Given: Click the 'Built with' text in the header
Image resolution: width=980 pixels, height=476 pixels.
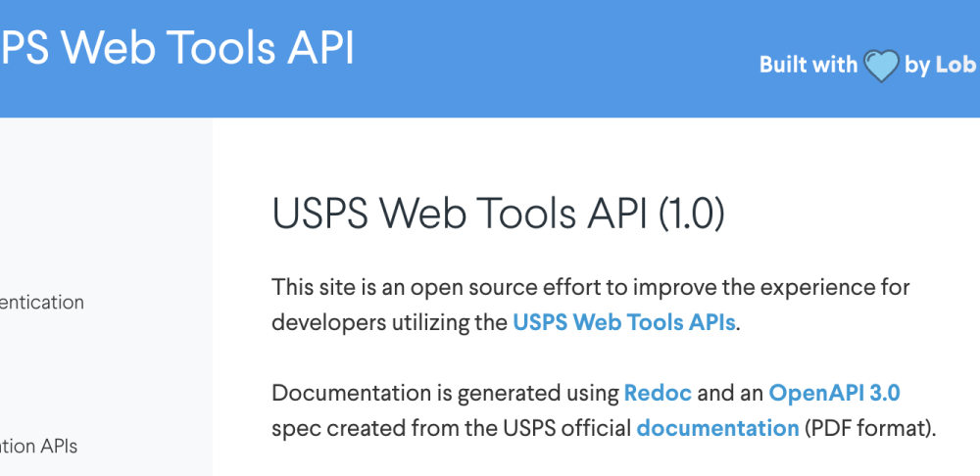Looking at the screenshot, I should (x=808, y=65).
